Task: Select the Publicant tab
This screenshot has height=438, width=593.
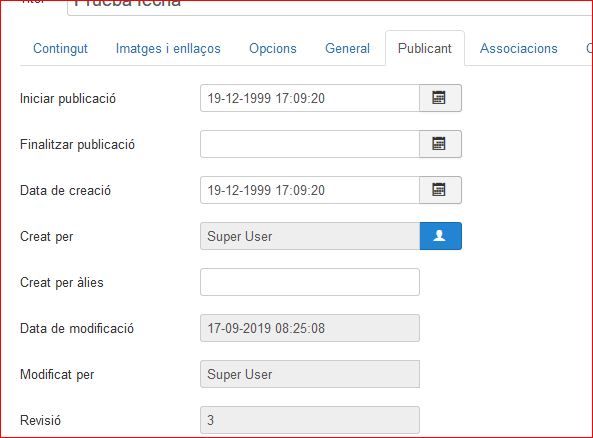Action: pyautogui.click(x=425, y=48)
